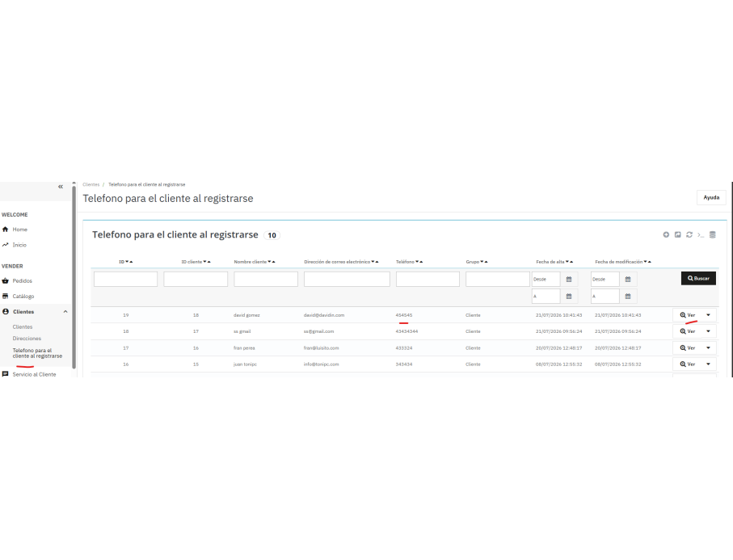733x560 pixels.
Task: Focus the email address filter input
Action: tap(347, 279)
